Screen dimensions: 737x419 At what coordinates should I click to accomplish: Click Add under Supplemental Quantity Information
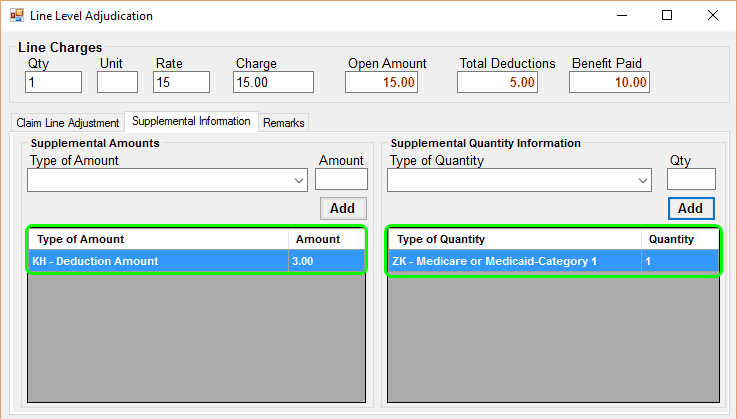click(x=691, y=208)
